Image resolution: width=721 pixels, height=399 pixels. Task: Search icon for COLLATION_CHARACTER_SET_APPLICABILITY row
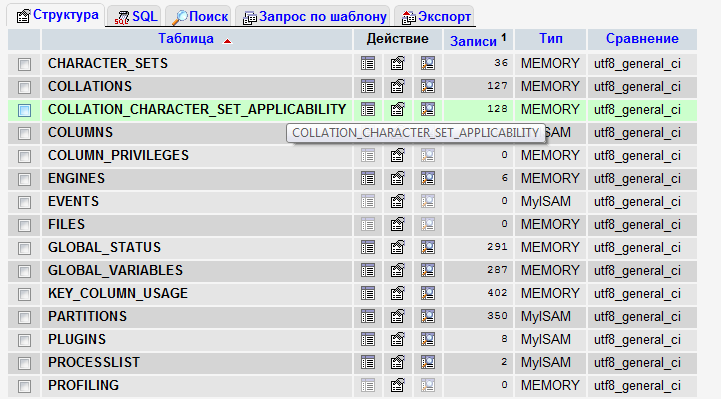pos(428,109)
